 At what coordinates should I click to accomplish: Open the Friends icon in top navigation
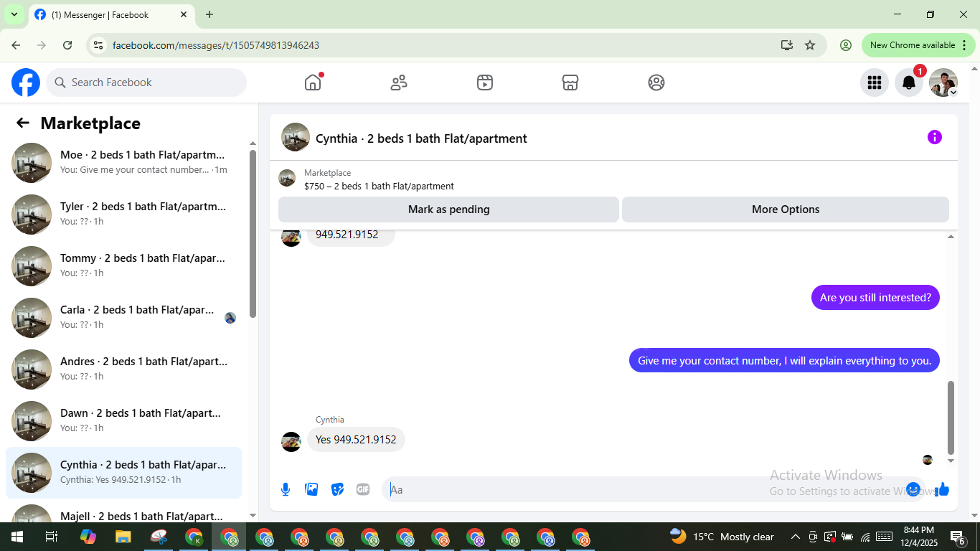tap(399, 83)
